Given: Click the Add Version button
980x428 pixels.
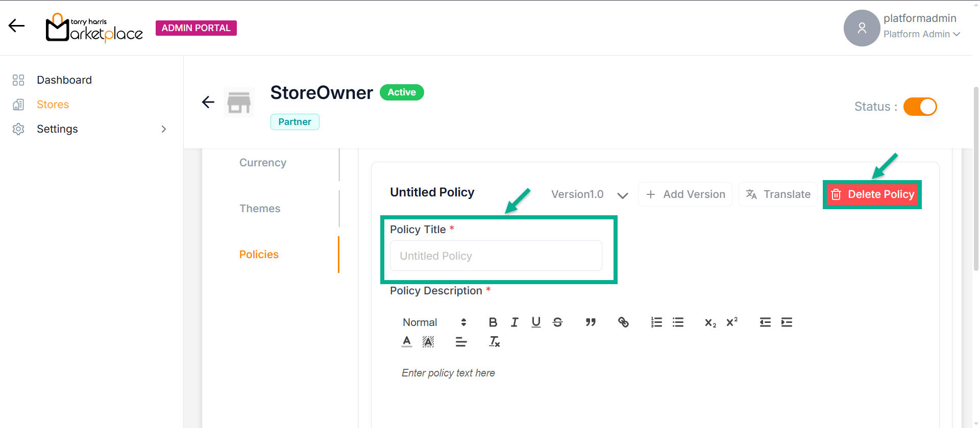Looking at the screenshot, I should pos(685,194).
